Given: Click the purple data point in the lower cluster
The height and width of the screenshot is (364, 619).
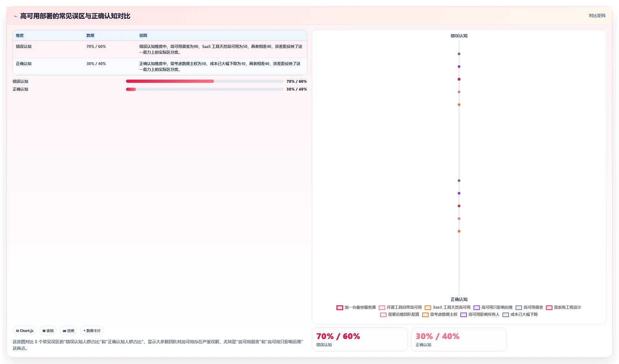Looking at the screenshot, I should (459, 193).
